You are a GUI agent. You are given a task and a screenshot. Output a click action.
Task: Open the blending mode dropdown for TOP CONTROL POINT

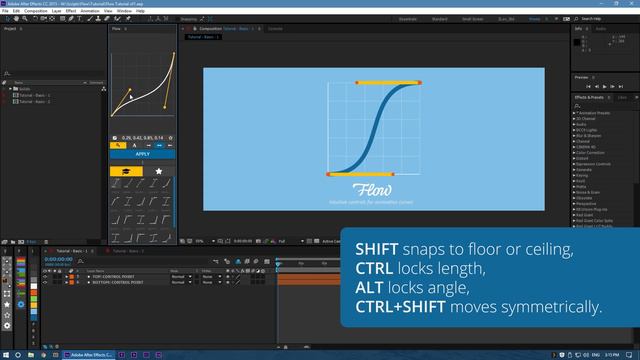[x=182, y=277]
